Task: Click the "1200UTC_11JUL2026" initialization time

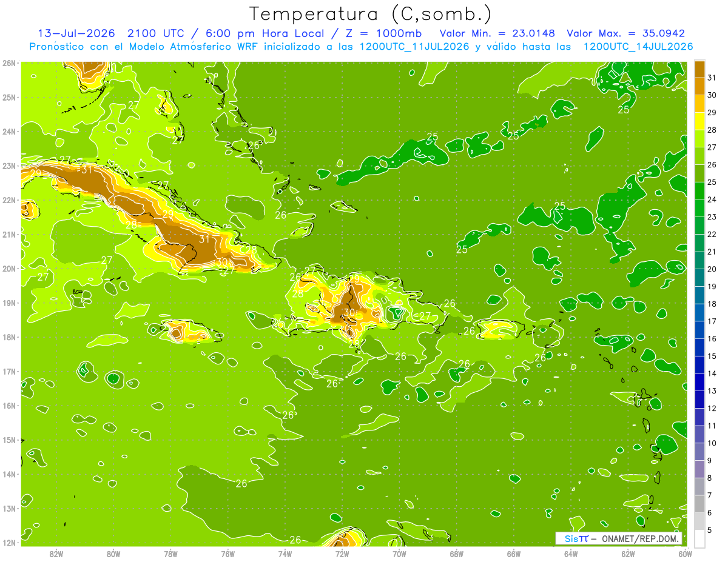Action: [414, 47]
